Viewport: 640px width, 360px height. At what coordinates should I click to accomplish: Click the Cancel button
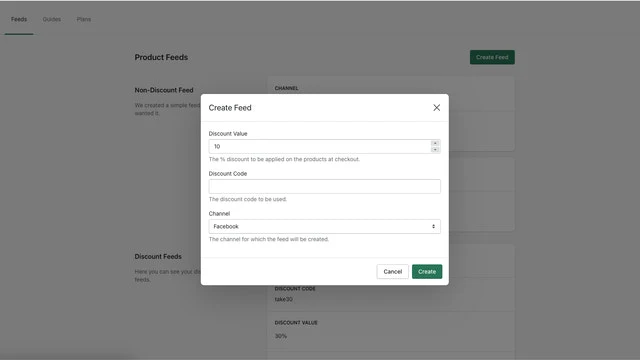click(x=393, y=271)
